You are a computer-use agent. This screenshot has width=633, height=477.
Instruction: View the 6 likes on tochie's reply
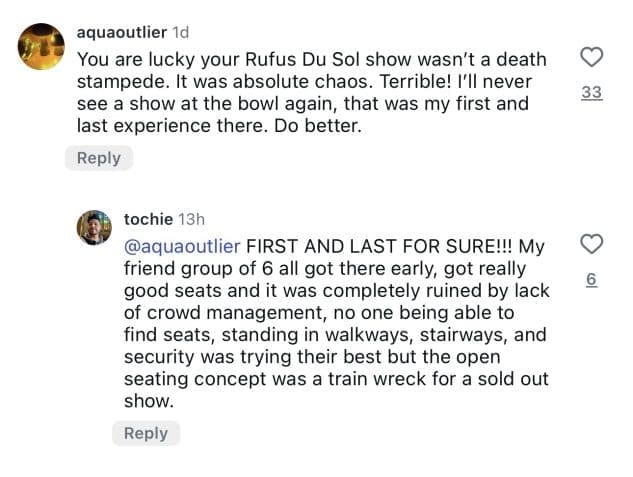pos(591,281)
